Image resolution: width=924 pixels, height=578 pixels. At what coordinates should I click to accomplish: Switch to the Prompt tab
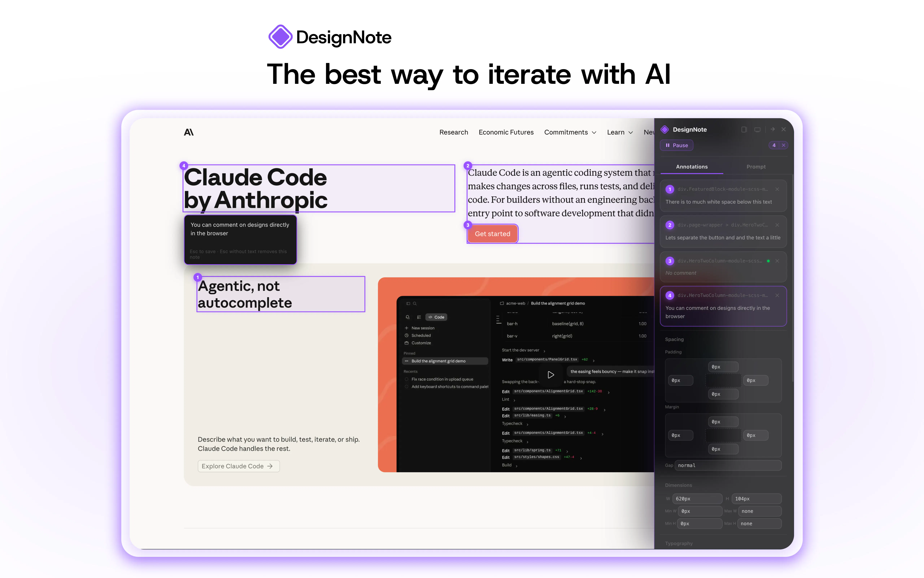[x=756, y=167]
